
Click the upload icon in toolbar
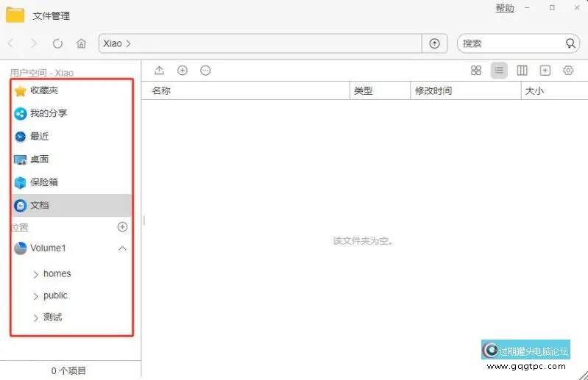tap(160, 70)
